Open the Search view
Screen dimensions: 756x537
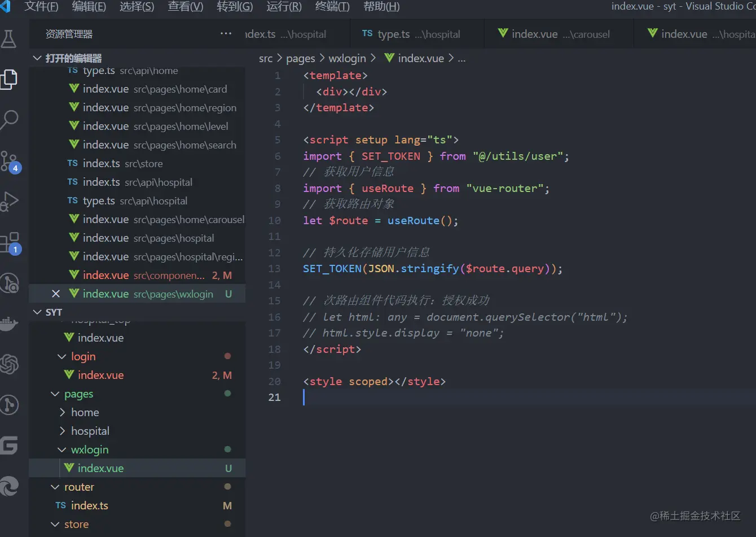(10, 119)
